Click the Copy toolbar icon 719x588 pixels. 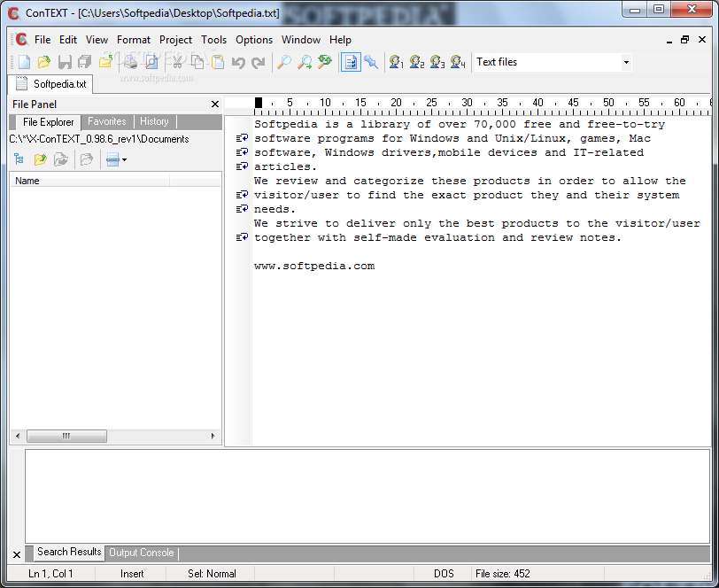click(x=197, y=62)
